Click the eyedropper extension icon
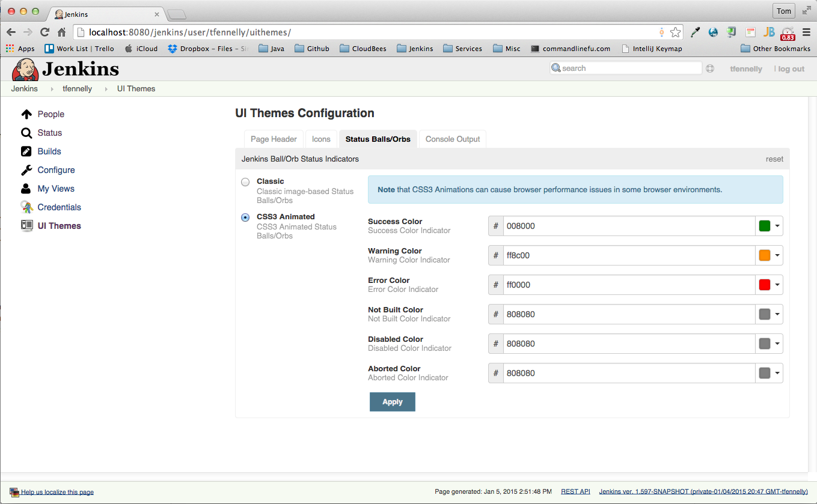Image resolution: width=817 pixels, height=504 pixels. [696, 32]
